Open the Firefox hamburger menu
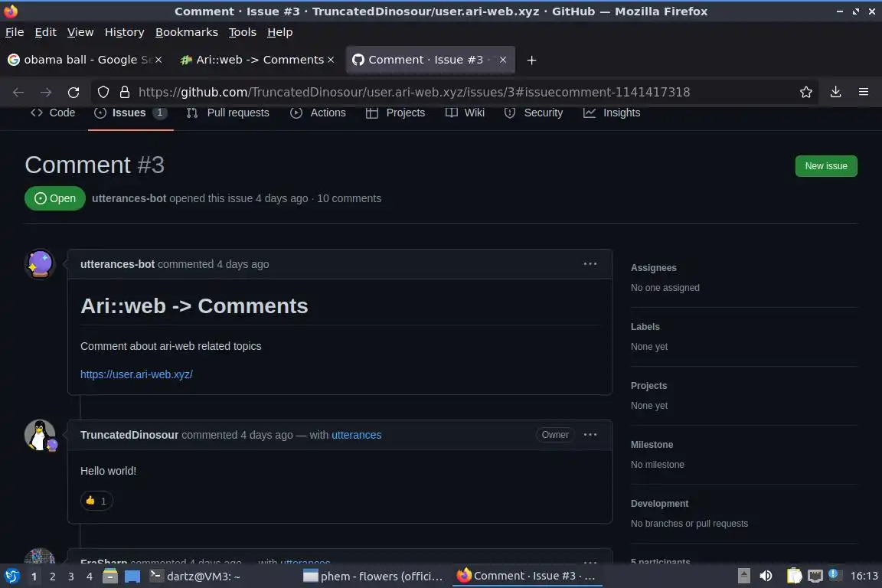The image size is (882, 588). click(x=864, y=93)
